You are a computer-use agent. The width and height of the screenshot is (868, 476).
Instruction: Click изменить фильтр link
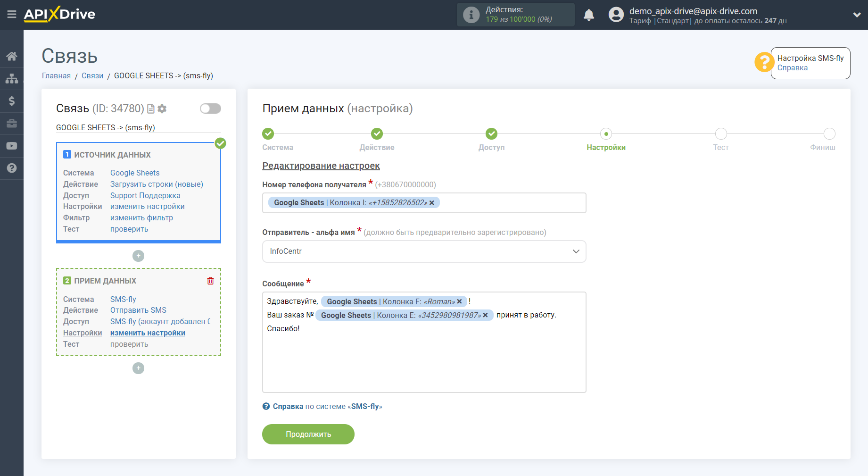pos(141,217)
